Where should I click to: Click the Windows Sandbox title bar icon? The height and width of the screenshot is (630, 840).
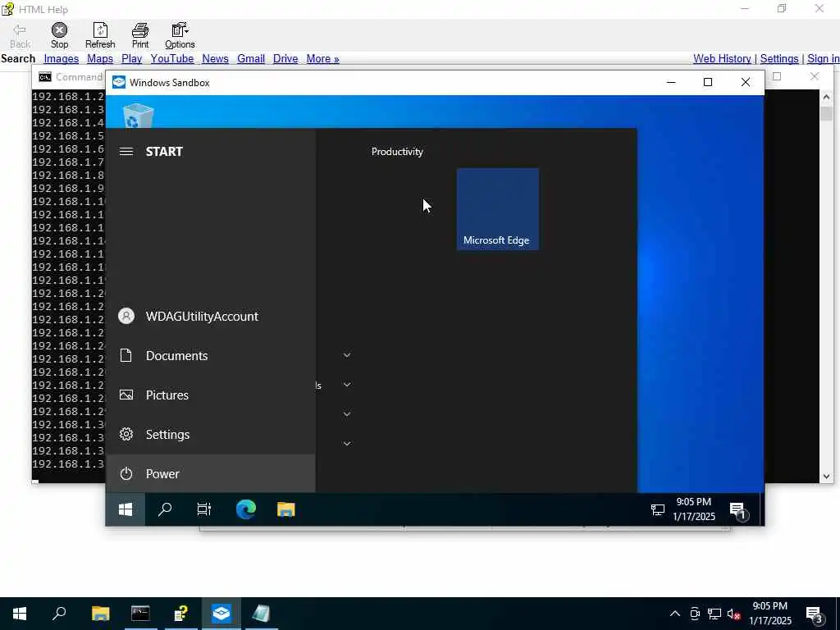(119, 82)
